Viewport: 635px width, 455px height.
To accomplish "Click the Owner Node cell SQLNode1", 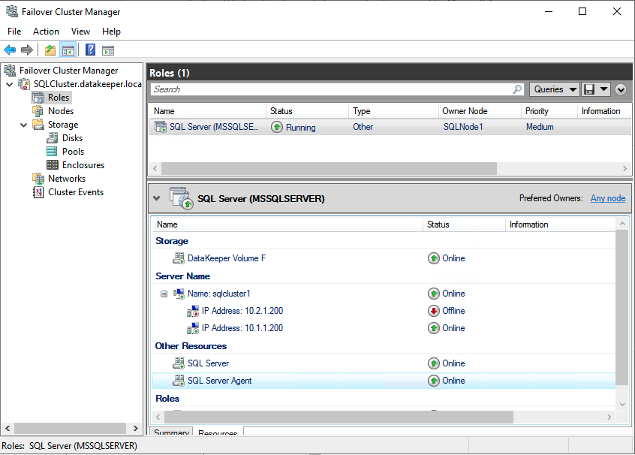I will (x=463, y=127).
